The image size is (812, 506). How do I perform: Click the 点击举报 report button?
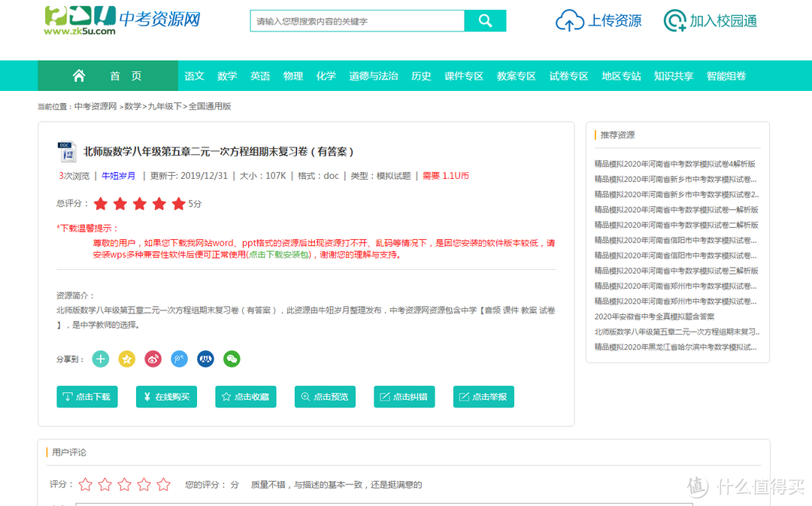pos(483,397)
